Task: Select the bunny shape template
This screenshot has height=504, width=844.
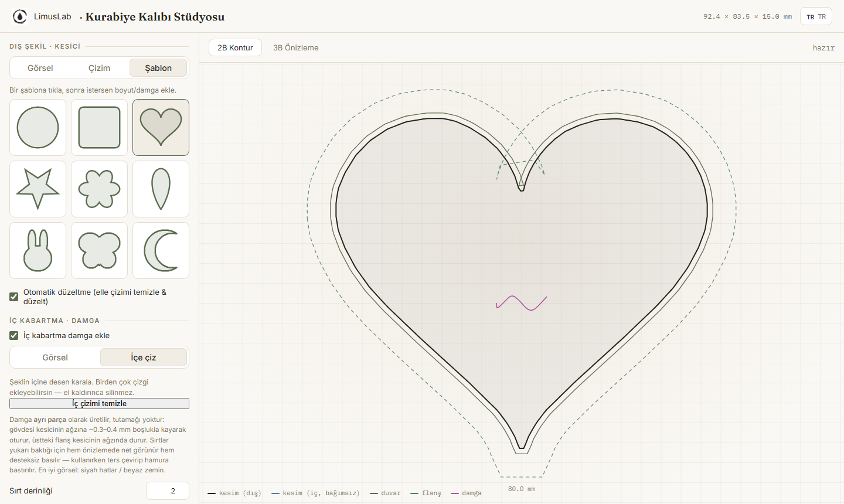Action: [38, 250]
